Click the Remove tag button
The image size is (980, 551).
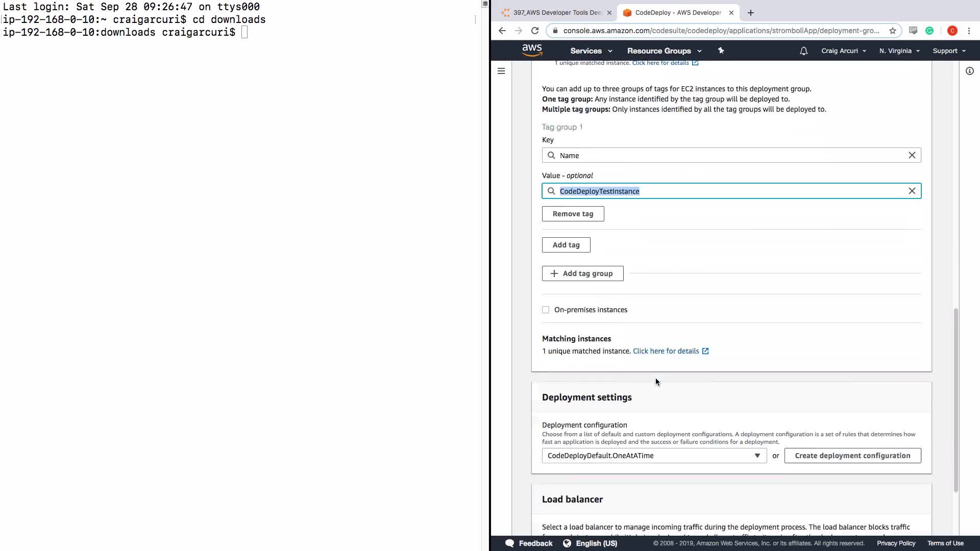(x=573, y=214)
